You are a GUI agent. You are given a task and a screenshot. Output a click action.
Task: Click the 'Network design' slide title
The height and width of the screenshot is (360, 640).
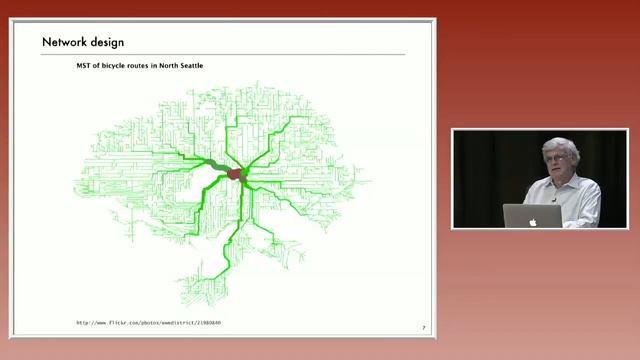(83, 42)
